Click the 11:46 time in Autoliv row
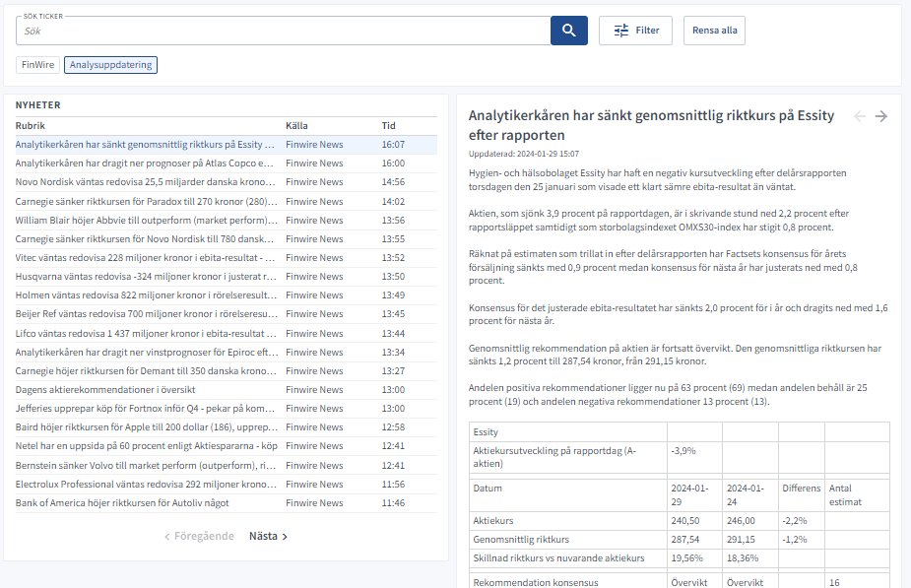 (x=393, y=502)
